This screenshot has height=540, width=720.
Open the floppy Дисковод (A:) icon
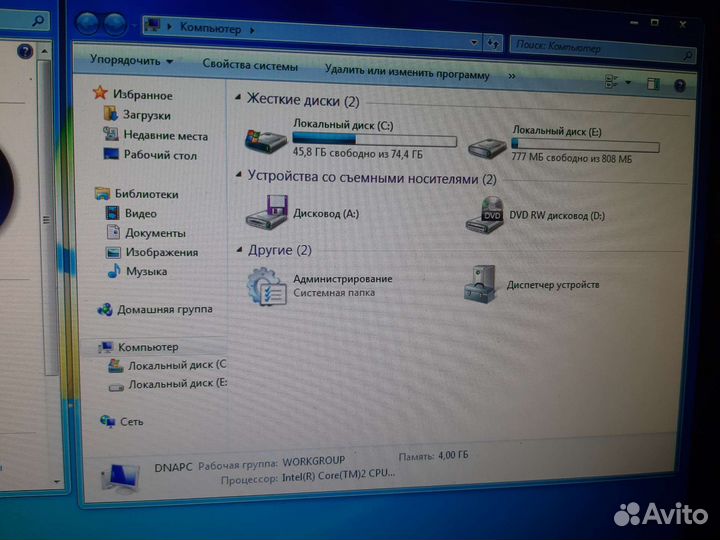266,212
